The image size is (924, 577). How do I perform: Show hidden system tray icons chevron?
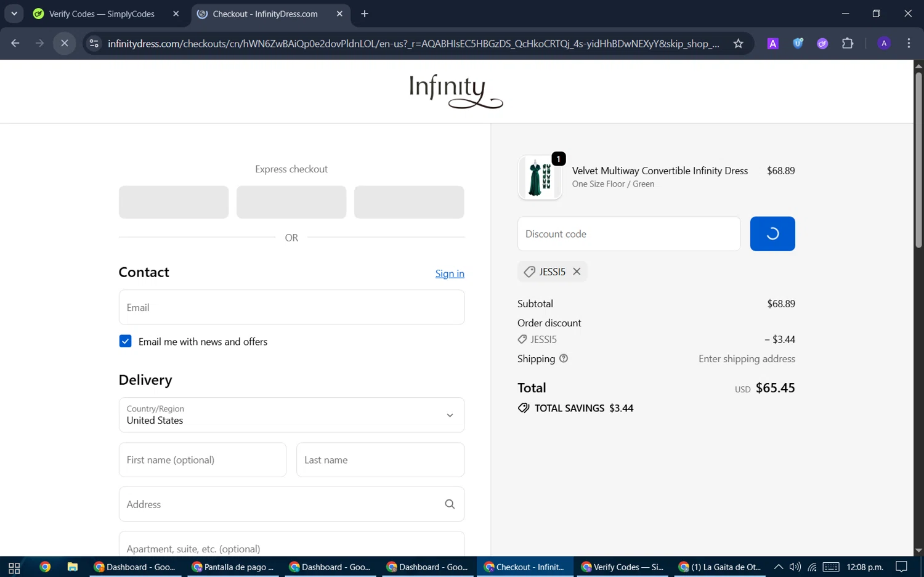779,567
